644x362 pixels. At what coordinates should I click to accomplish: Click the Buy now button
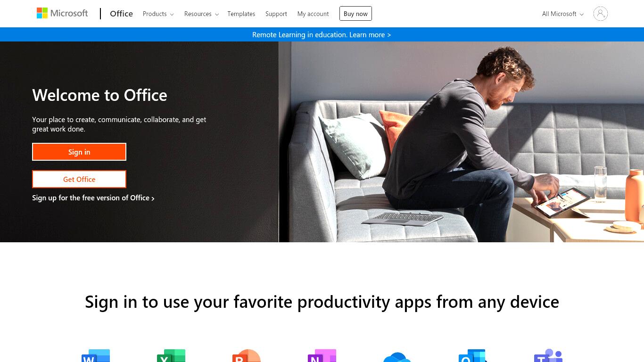(355, 14)
